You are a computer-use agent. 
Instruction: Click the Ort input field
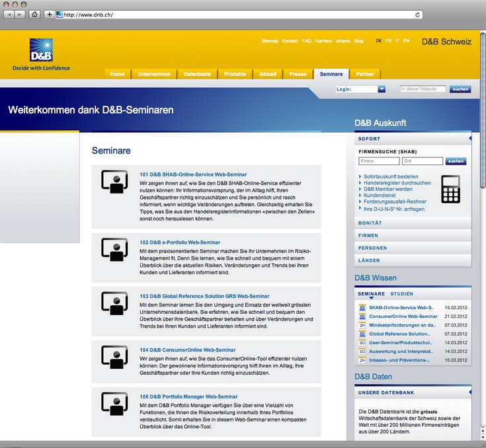click(422, 161)
